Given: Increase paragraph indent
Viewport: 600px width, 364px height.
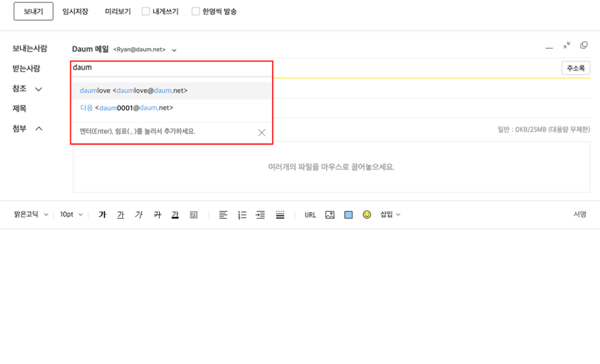Looking at the screenshot, I should tap(260, 215).
